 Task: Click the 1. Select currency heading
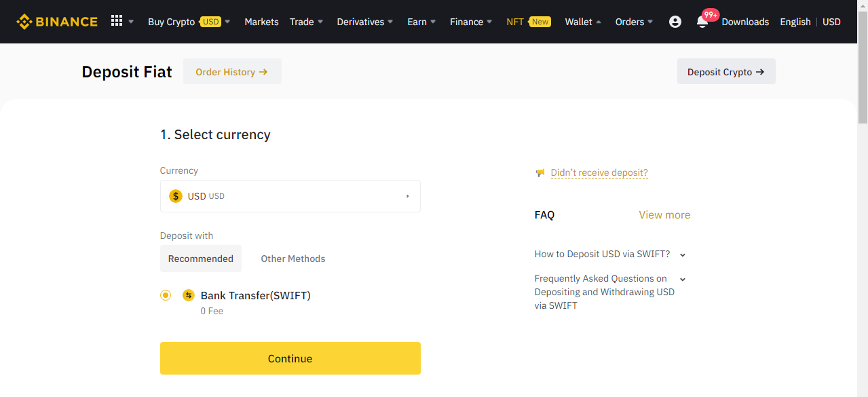point(215,134)
